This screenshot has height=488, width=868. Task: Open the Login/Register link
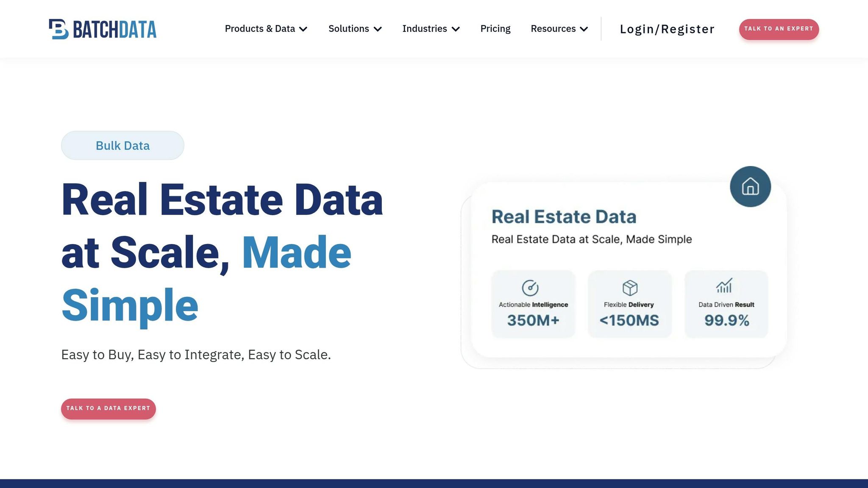pos(667,29)
